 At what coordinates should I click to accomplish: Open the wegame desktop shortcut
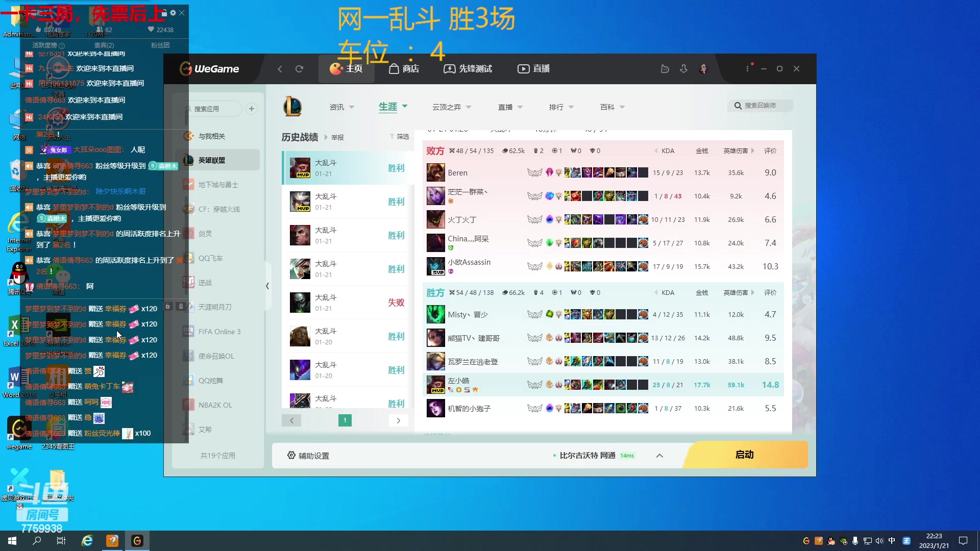pos(19,433)
